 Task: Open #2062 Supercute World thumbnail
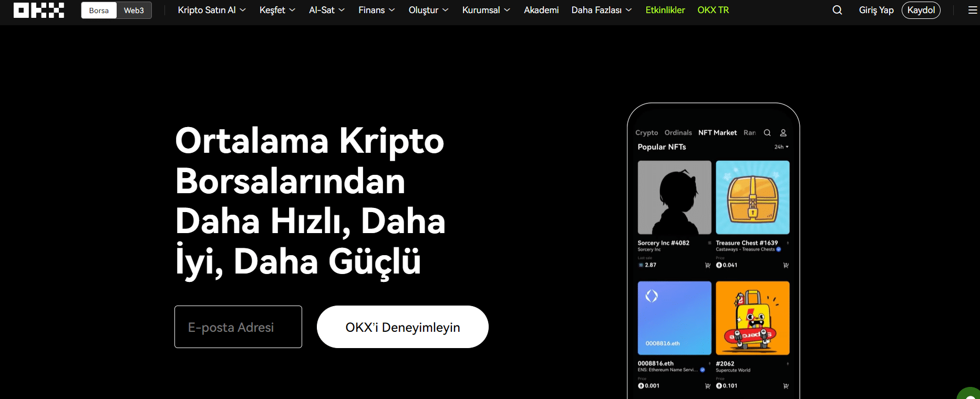[x=752, y=318]
